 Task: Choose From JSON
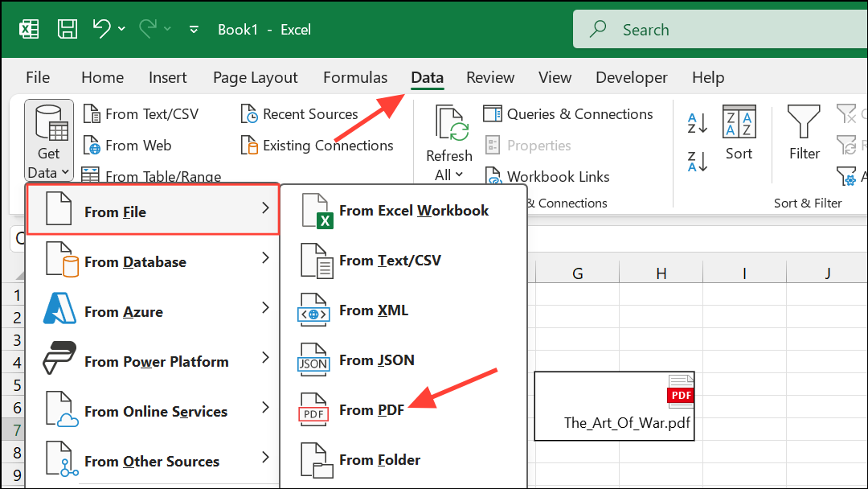point(403,360)
